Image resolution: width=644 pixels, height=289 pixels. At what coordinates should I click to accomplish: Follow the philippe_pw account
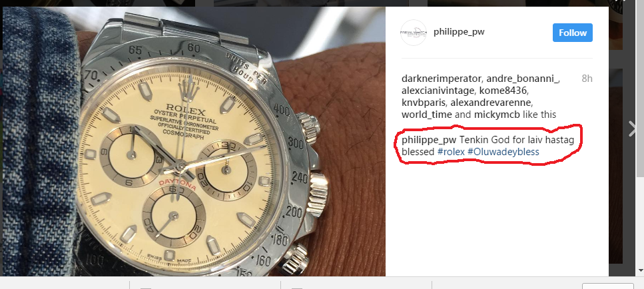pos(573,33)
